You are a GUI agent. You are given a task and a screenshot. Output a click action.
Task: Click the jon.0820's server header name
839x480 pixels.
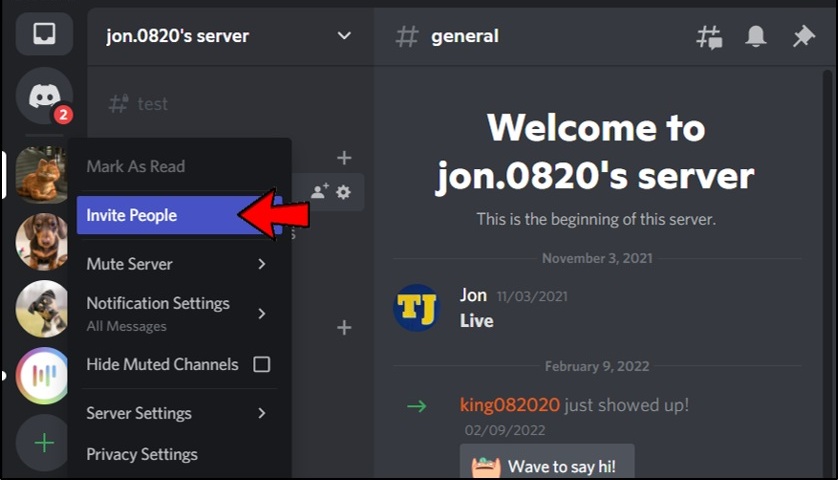pos(178,36)
